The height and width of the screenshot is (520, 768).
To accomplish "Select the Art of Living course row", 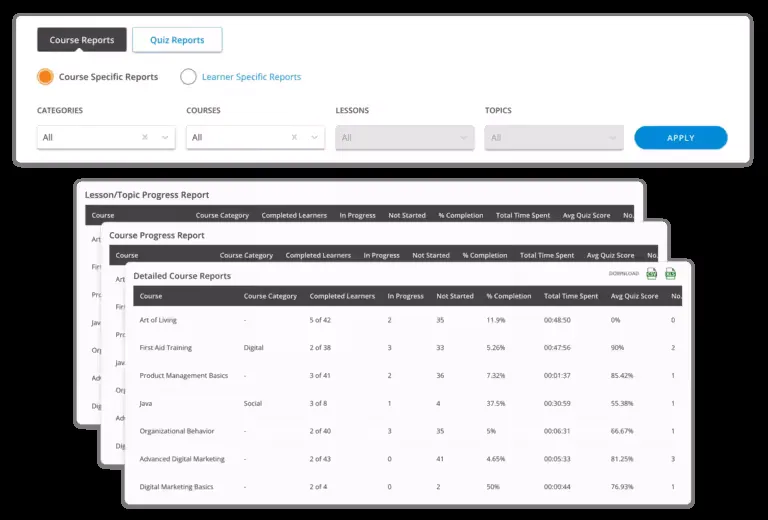I will [408, 320].
